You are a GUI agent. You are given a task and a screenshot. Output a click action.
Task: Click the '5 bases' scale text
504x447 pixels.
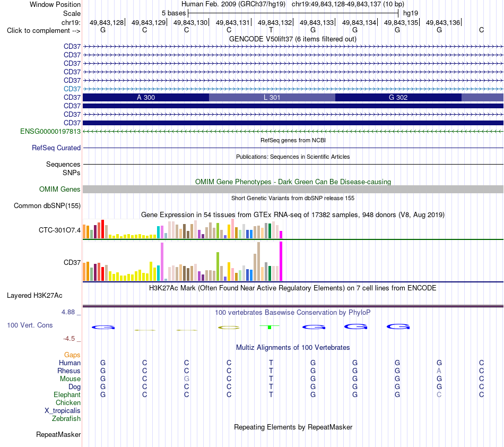pos(173,13)
